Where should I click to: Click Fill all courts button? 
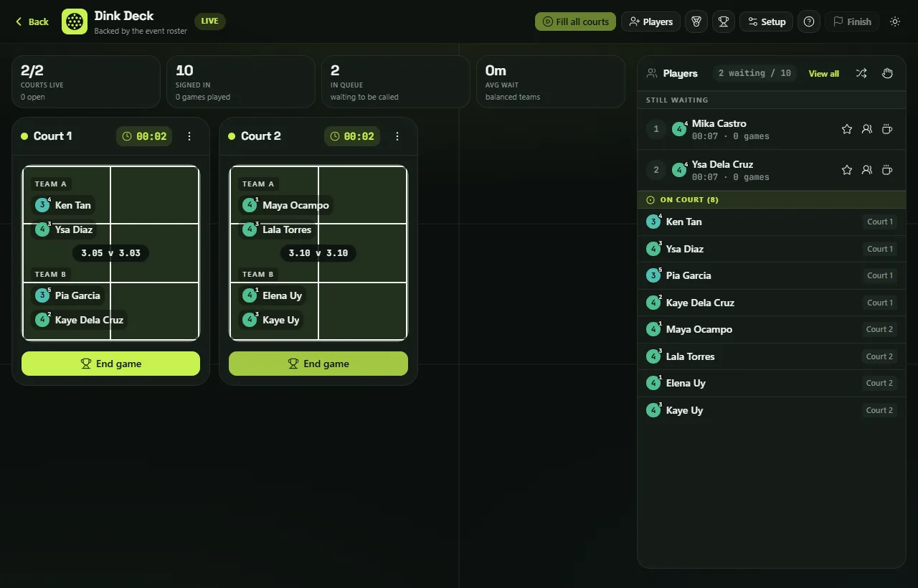(x=575, y=22)
